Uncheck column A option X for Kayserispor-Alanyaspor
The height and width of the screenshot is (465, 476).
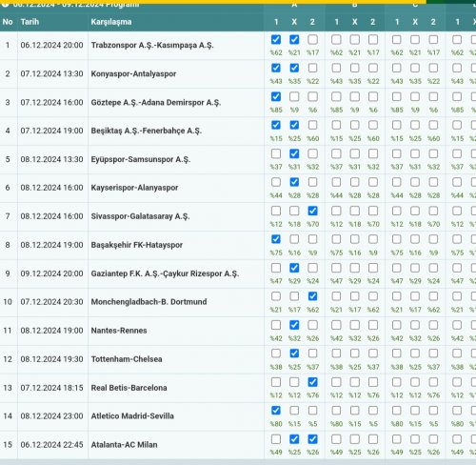[x=294, y=182]
